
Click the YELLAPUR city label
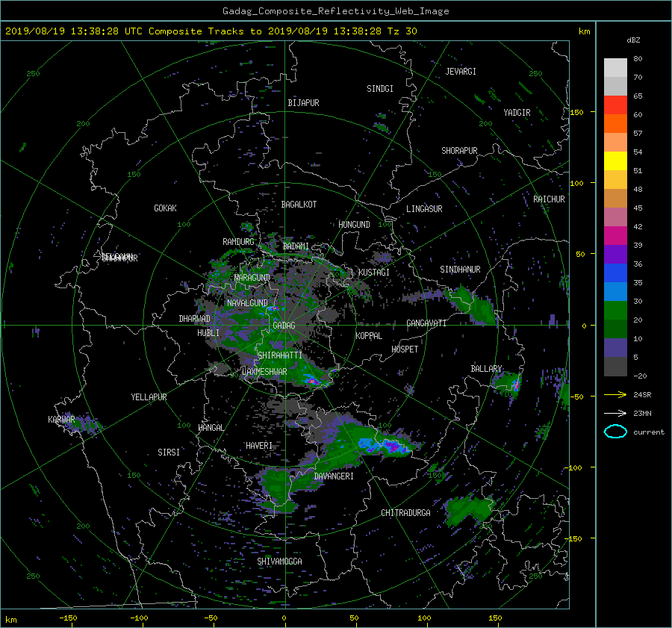(149, 397)
